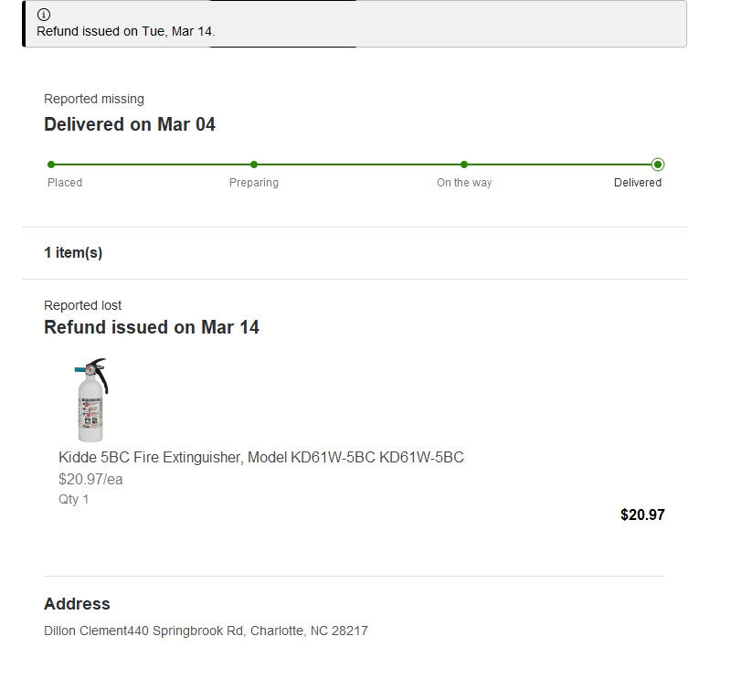Image resolution: width=731 pixels, height=700 pixels.
Task: Select the On the way progress dot
Action: tap(464, 164)
